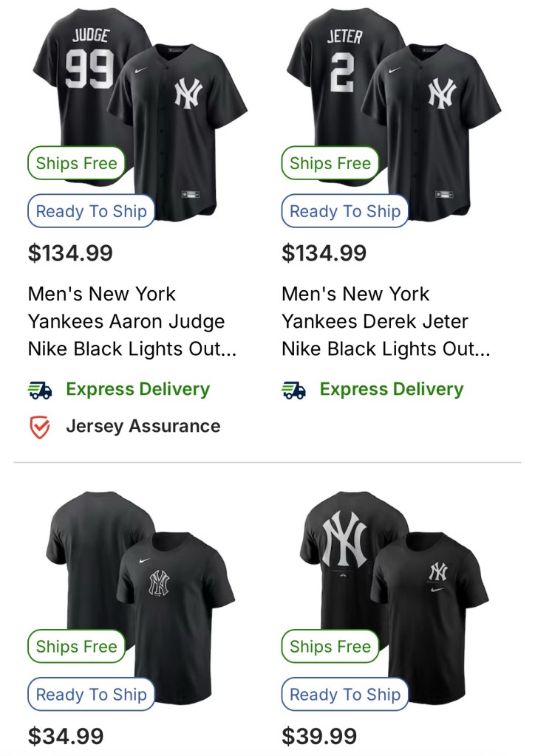Screen dimensions: 535x756
Task: Click the Jersey Assurance shield icon
Action: pyautogui.click(x=40, y=427)
